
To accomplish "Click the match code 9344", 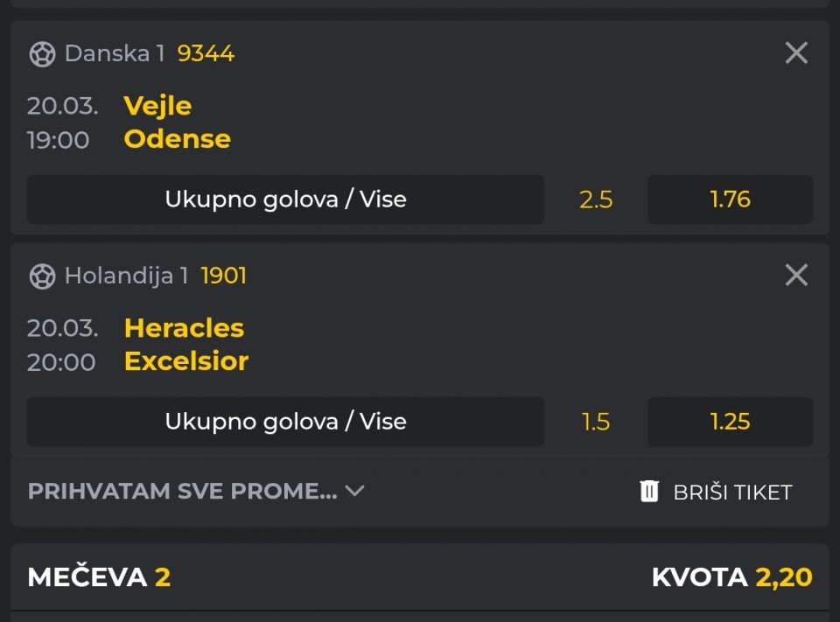I will pyautogui.click(x=206, y=53).
